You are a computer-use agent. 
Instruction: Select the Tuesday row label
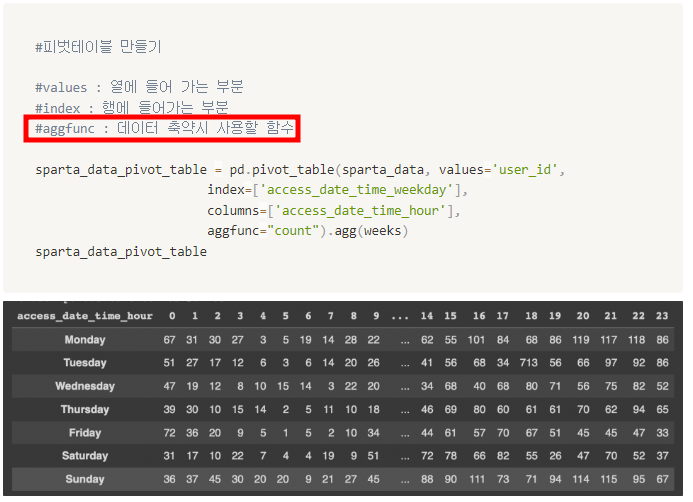[85, 363]
